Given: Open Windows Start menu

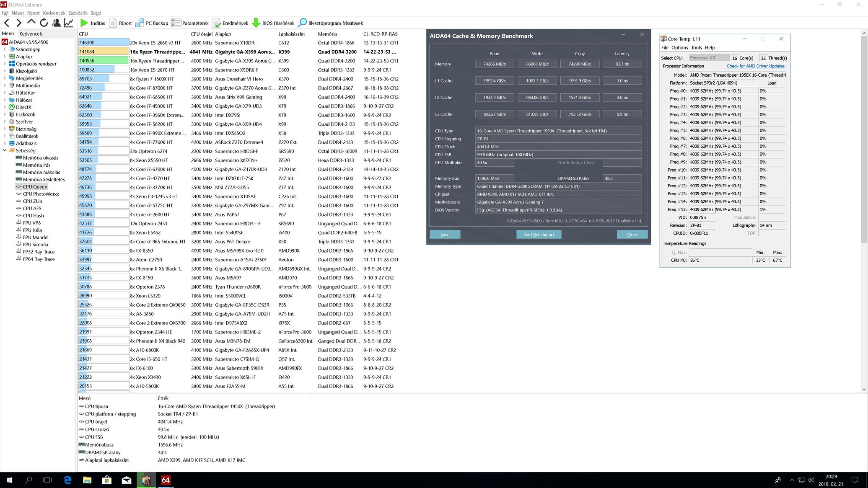Looking at the screenshot, I should [x=9, y=480].
